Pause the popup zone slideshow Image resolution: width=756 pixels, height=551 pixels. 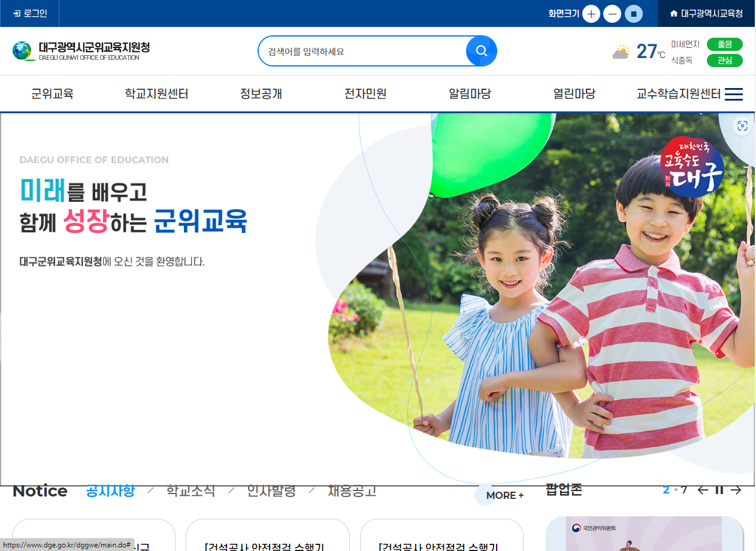click(x=719, y=490)
